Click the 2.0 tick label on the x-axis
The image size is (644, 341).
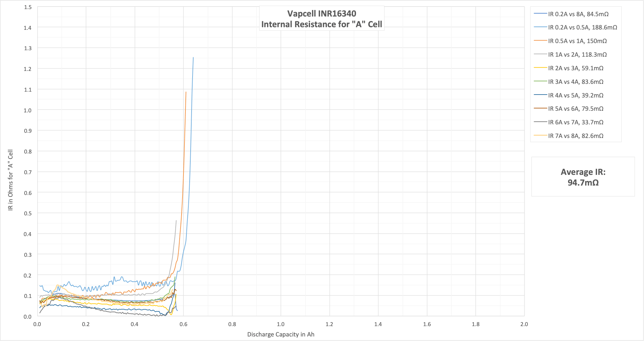click(524, 324)
